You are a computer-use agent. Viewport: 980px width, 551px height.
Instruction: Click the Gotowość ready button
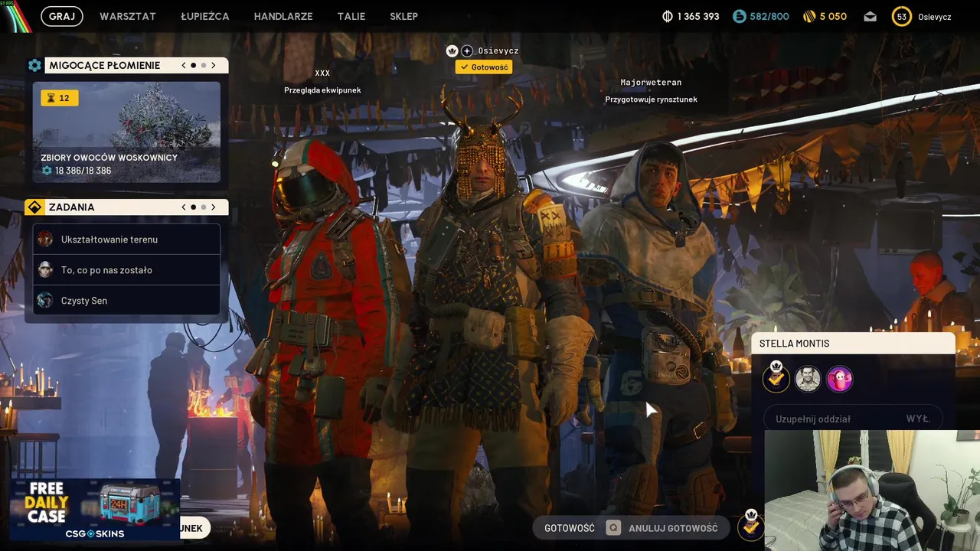570,528
